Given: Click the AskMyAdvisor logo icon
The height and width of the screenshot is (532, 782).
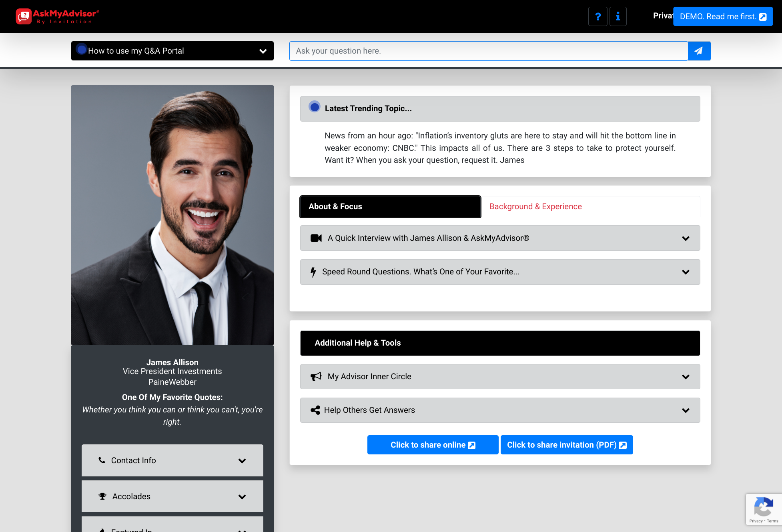Looking at the screenshot, I should click(x=24, y=16).
